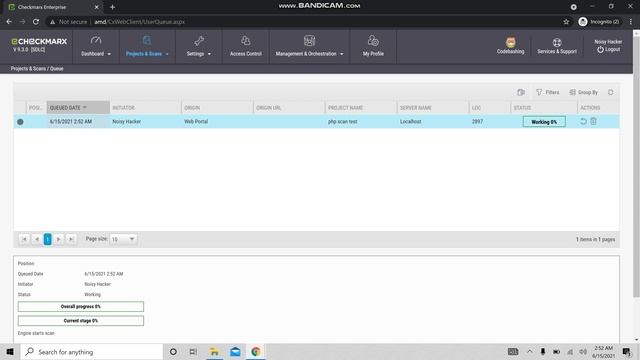
Task: Expand the Projects & Scans dropdown arrow
Action: coord(167,54)
